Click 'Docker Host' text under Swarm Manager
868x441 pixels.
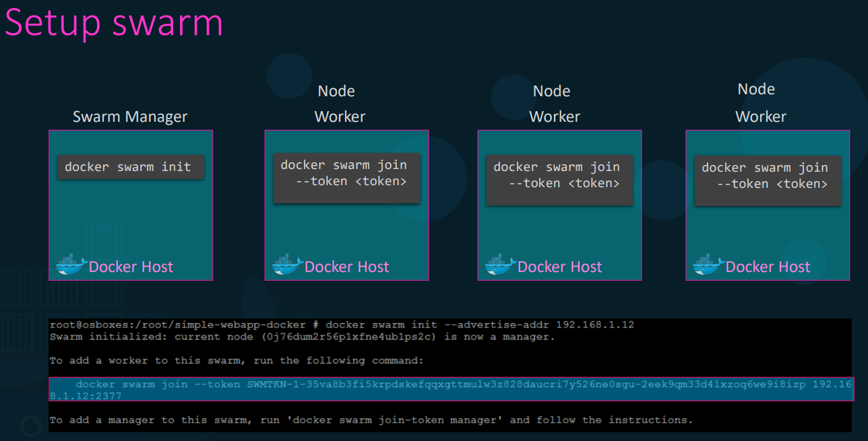pos(131,267)
